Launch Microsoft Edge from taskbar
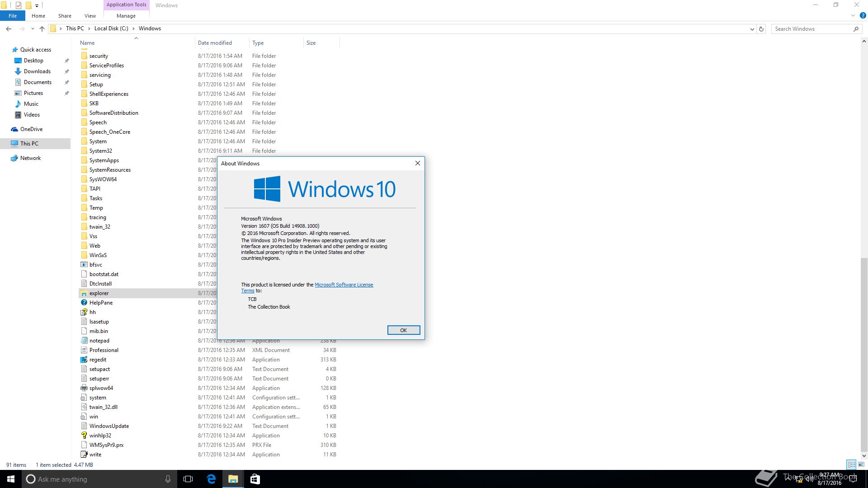Viewport: 868px width, 488px height. pos(211,479)
